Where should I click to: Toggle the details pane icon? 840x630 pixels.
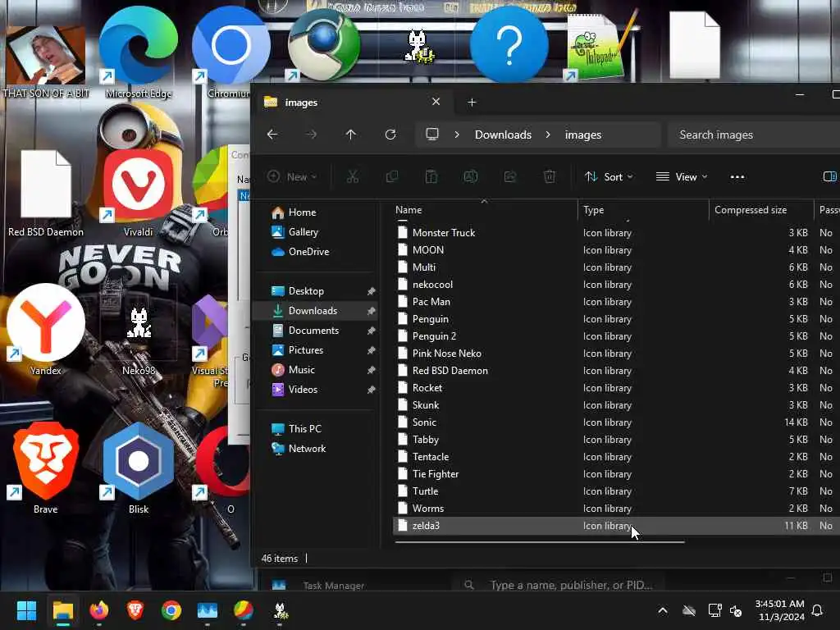[830, 177]
